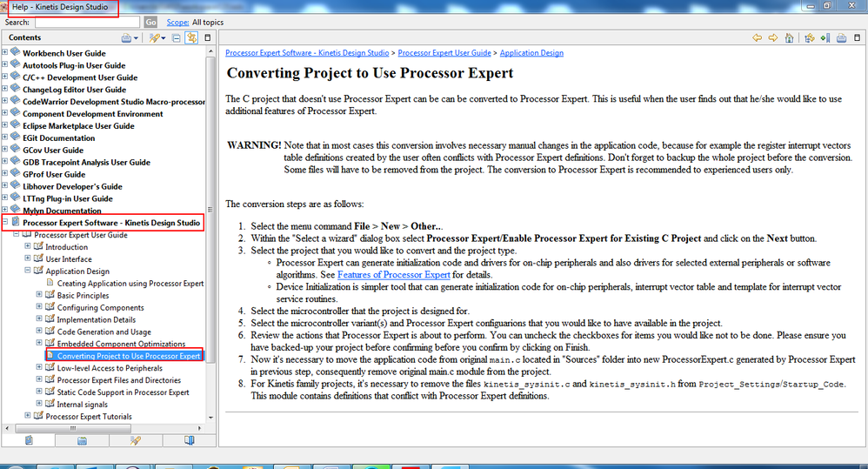Expand the Workbench User Guide node

[x=5, y=52]
